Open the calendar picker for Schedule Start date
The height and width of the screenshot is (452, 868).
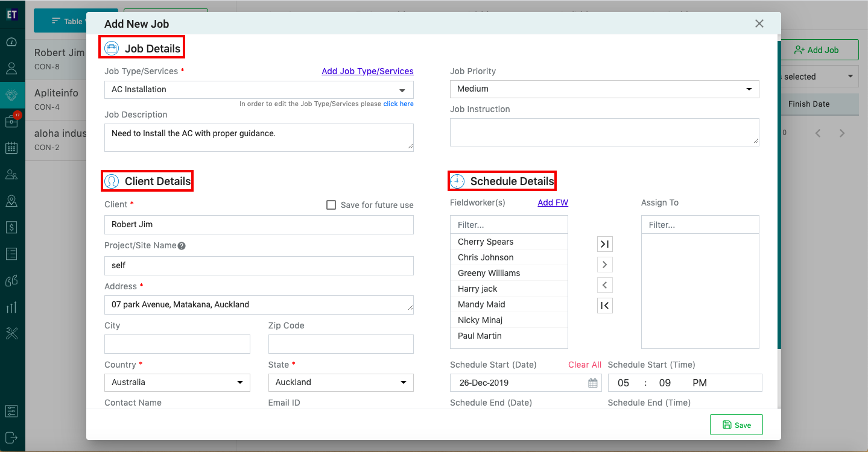click(593, 383)
